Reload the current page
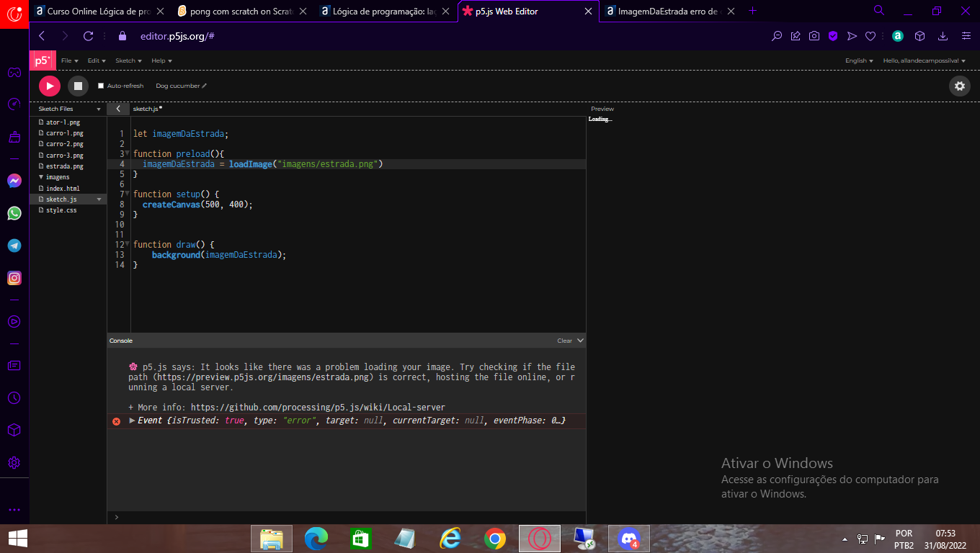The width and height of the screenshot is (980, 553). pos(88,36)
